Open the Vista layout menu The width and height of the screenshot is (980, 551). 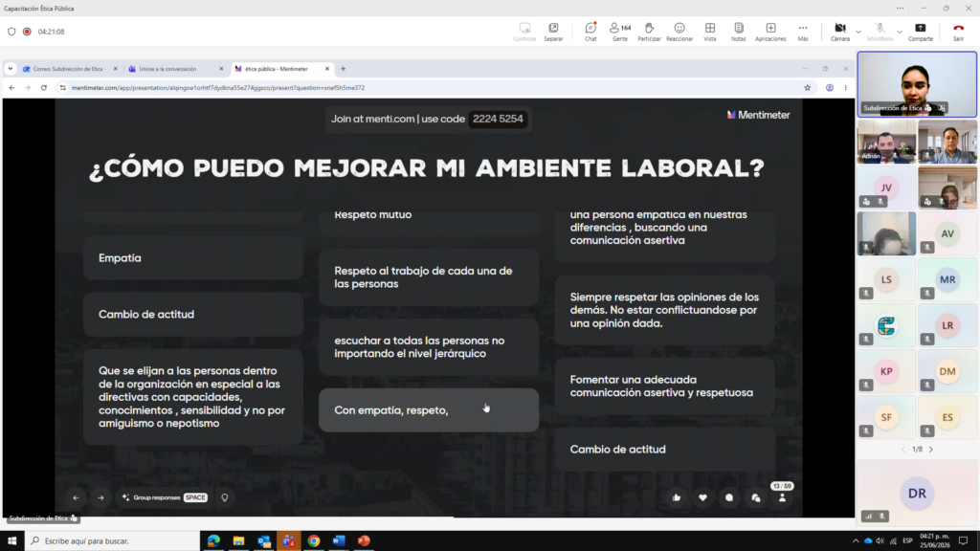coord(710,32)
